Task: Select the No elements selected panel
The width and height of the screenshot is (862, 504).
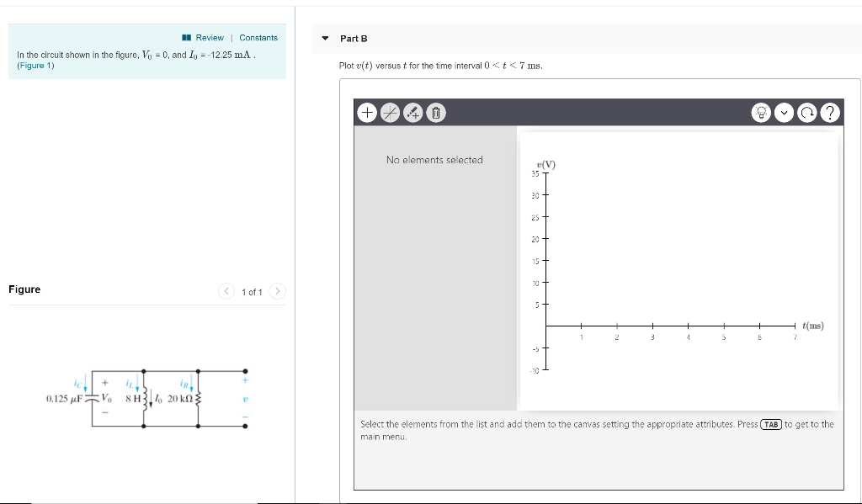Action: pos(435,160)
